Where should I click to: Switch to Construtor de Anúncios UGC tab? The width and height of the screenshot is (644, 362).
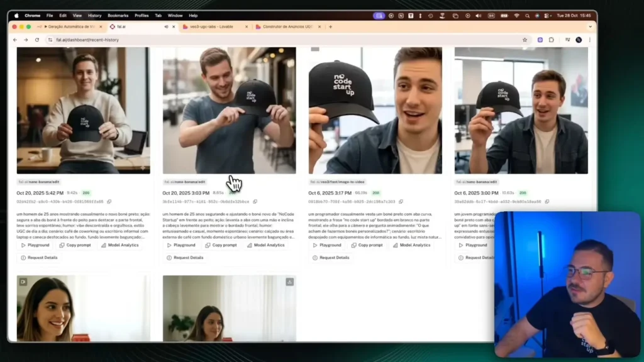click(287, 26)
